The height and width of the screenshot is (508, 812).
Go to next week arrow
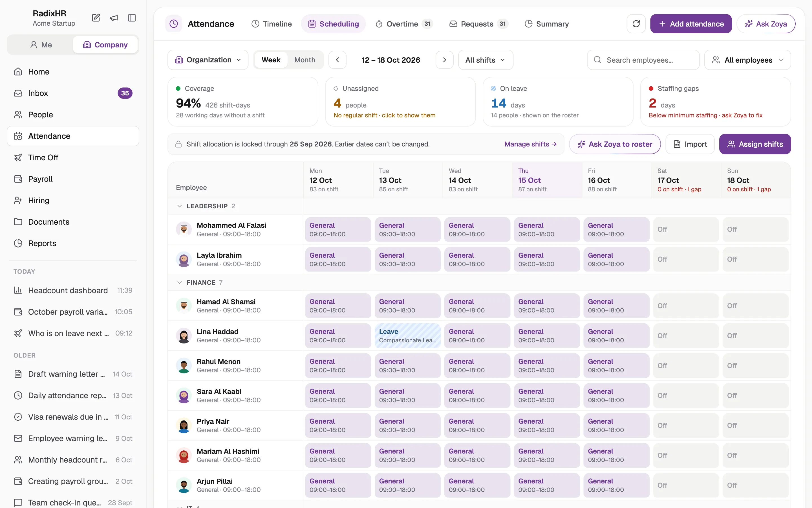tap(445, 60)
